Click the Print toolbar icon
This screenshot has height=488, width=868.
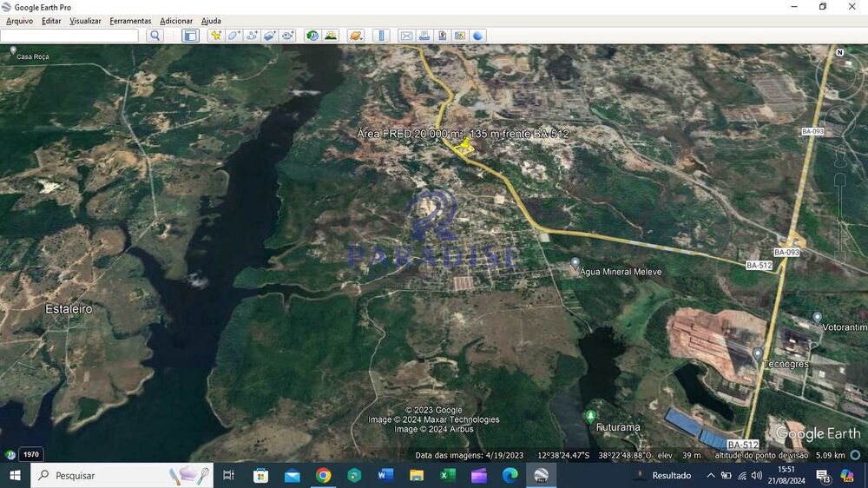pos(424,36)
